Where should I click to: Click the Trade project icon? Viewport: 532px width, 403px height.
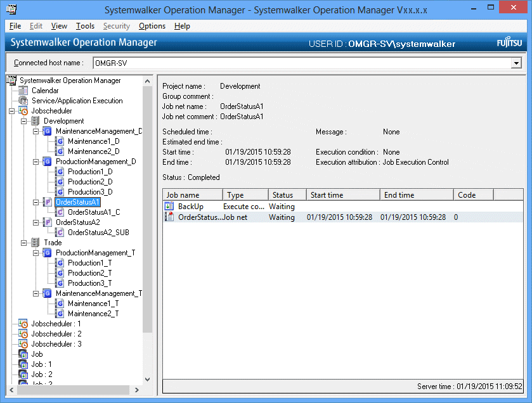pyautogui.click(x=36, y=243)
